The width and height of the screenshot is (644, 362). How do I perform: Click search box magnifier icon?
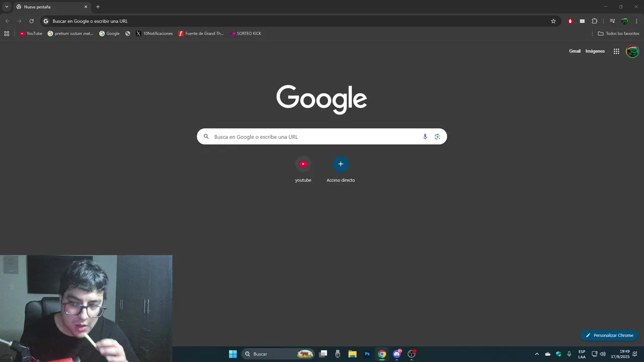coord(206,137)
